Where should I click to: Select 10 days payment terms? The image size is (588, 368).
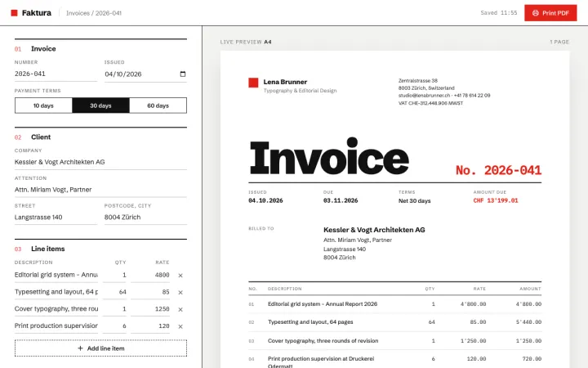[x=43, y=105]
